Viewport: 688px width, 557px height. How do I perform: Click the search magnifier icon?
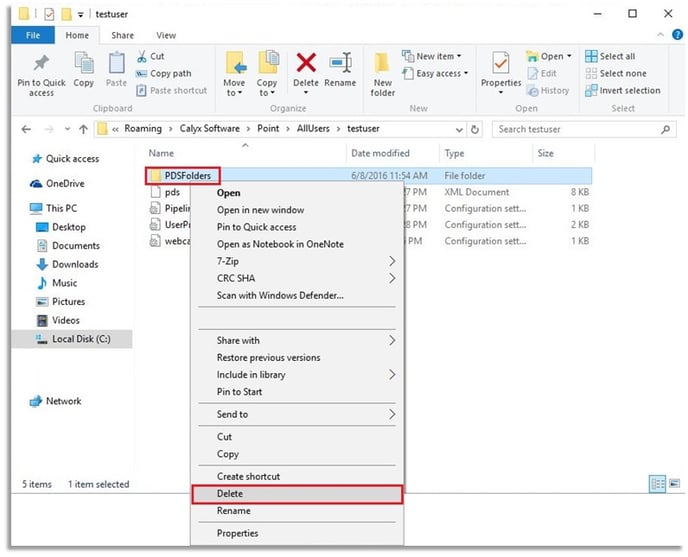[666, 129]
